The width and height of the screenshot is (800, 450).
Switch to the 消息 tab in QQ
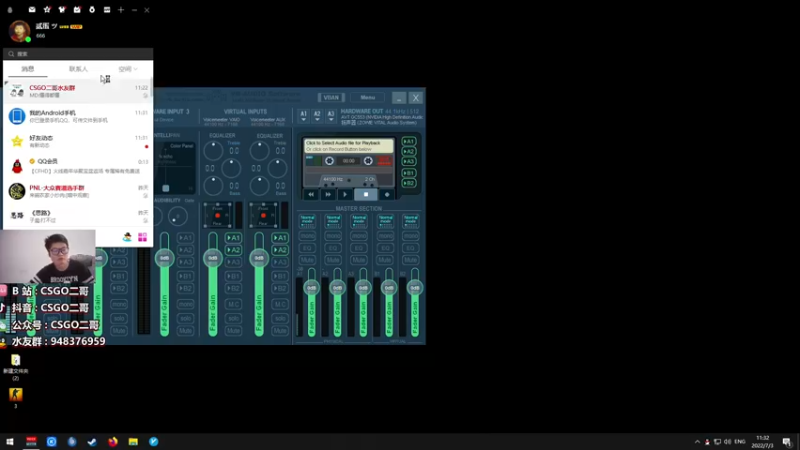click(x=28, y=69)
